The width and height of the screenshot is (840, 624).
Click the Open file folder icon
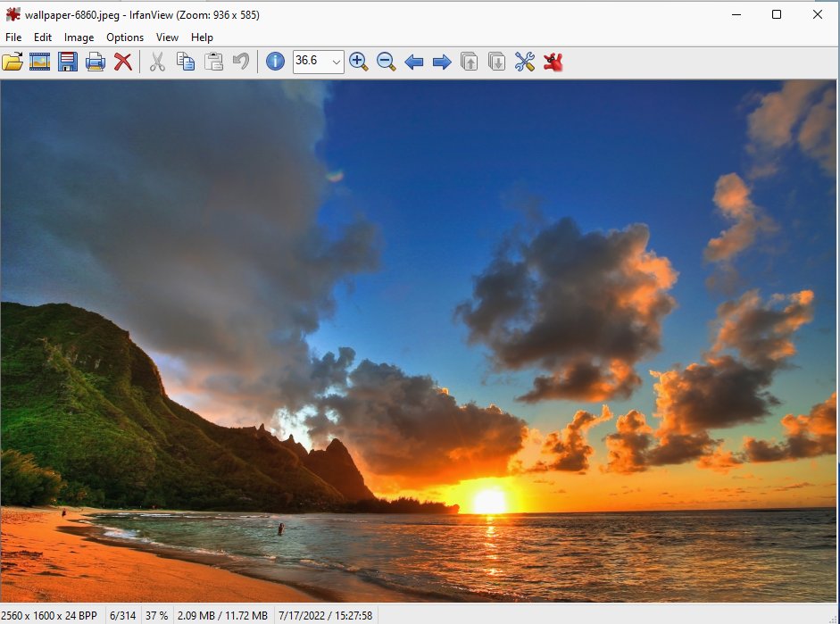coord(12,62)
